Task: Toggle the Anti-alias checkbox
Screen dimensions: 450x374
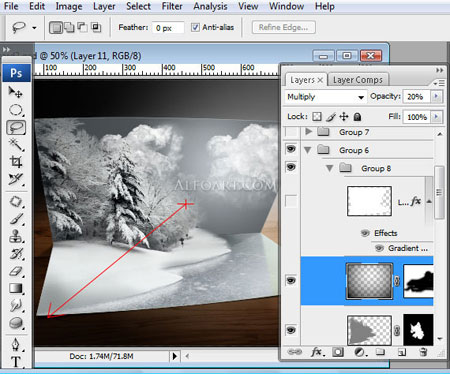Action: pyautogui.click(x=196, y=27)
